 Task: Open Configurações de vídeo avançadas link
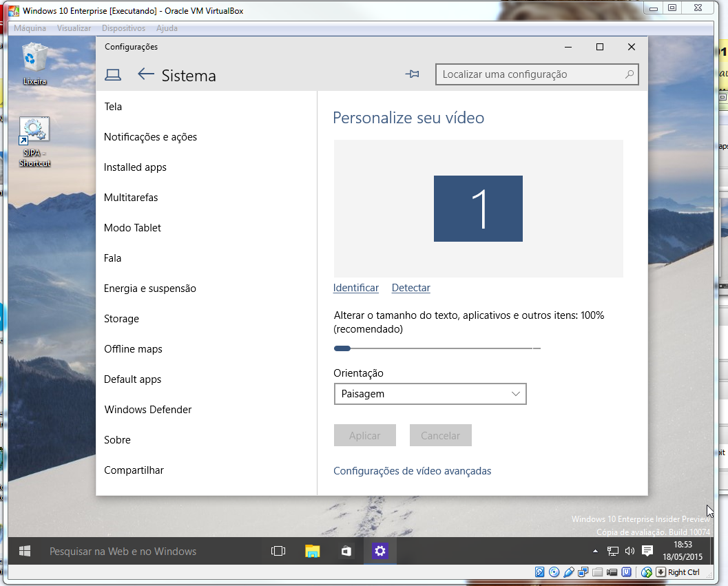pos(412,471)
